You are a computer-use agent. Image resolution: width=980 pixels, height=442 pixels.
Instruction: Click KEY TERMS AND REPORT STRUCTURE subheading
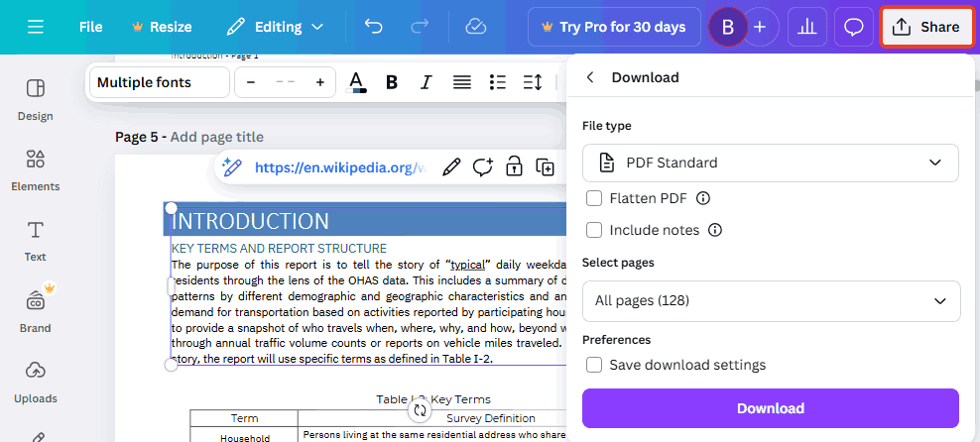(x=279, y=248)
